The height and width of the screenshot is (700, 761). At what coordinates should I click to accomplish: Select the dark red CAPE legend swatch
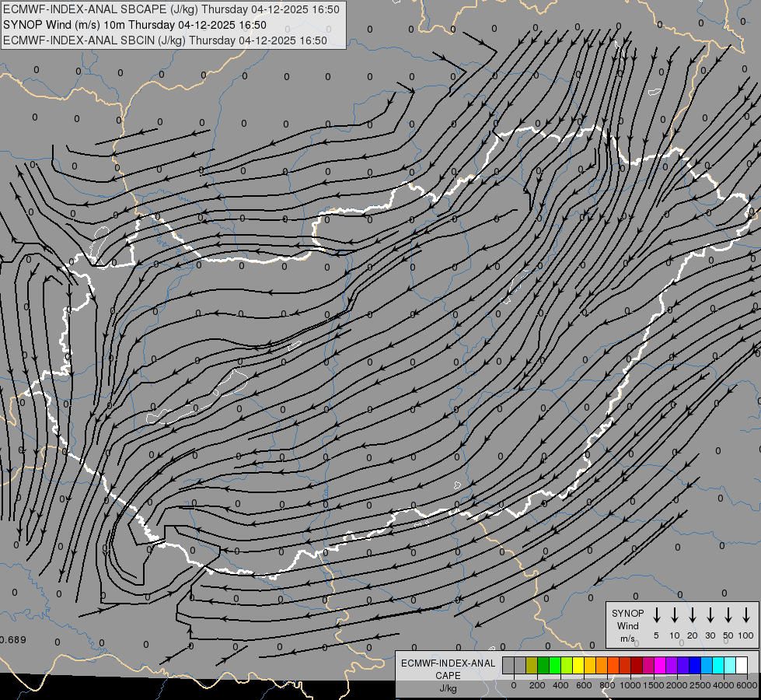(x=637, y=665)
